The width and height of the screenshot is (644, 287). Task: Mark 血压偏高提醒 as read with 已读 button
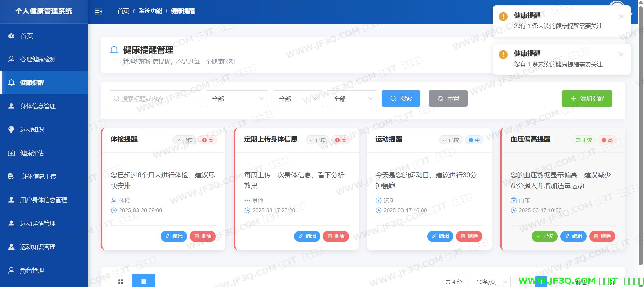(544, 236)
